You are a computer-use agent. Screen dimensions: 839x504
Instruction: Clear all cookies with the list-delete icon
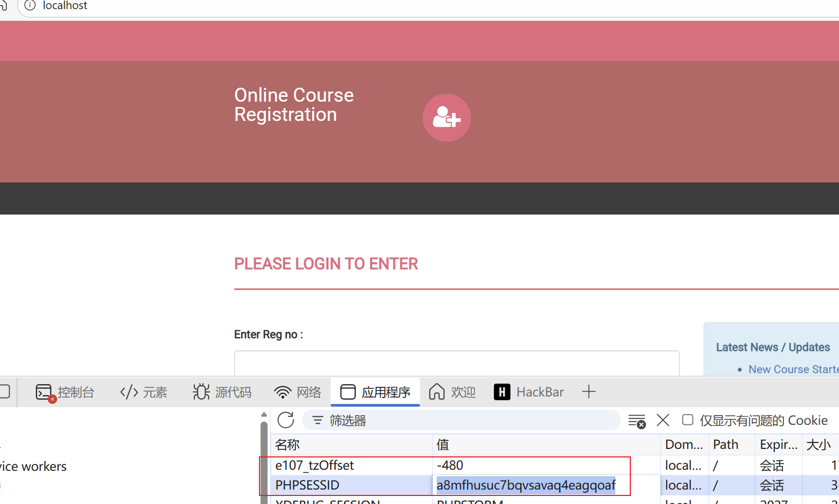[636, 421]
